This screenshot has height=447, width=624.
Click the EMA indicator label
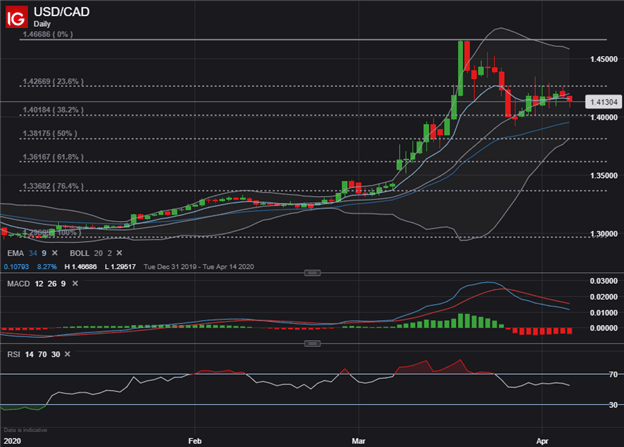pos(16,253)
